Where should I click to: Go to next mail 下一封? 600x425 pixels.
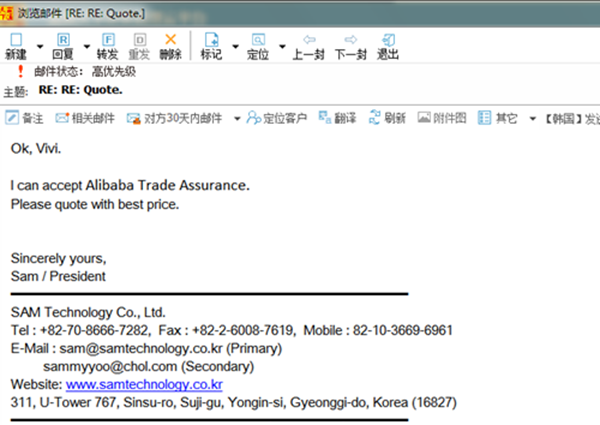351,47
